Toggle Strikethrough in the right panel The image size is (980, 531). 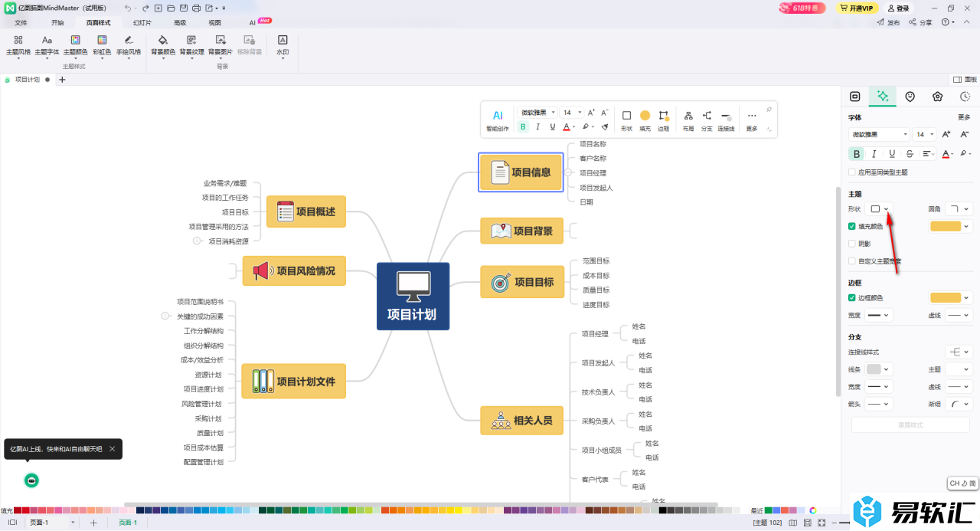(x=910, y=154)
